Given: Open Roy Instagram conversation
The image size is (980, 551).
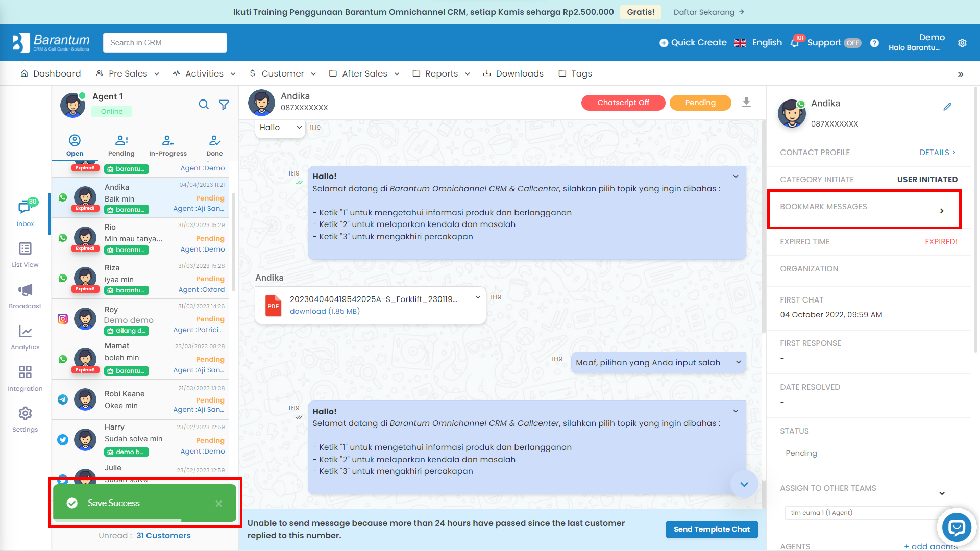Looking at the screenshot, I should click(140, 319).
